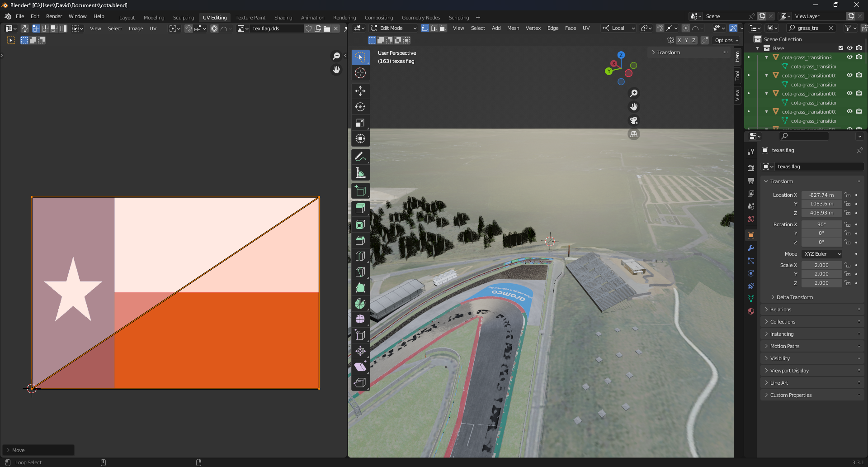Open the Options dropdown in viewport
This screenshot has width=868, height=467.
[x=726, y=40]
